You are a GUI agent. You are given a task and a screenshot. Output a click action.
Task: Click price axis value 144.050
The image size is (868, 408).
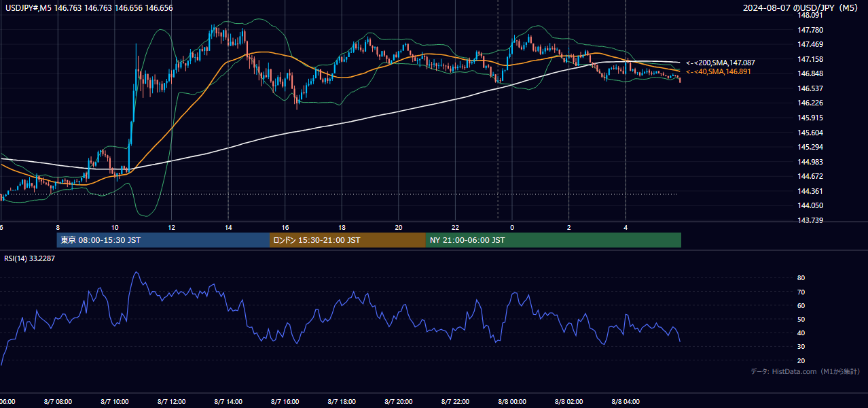(x=810, y=205)
